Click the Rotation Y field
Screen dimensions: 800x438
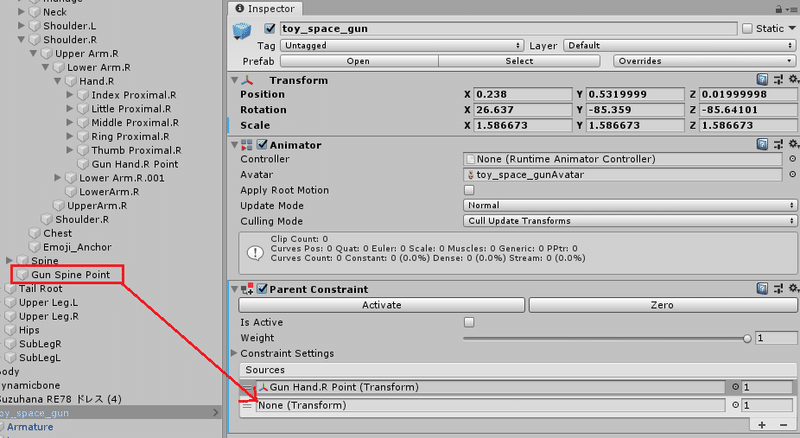point(635,110)
